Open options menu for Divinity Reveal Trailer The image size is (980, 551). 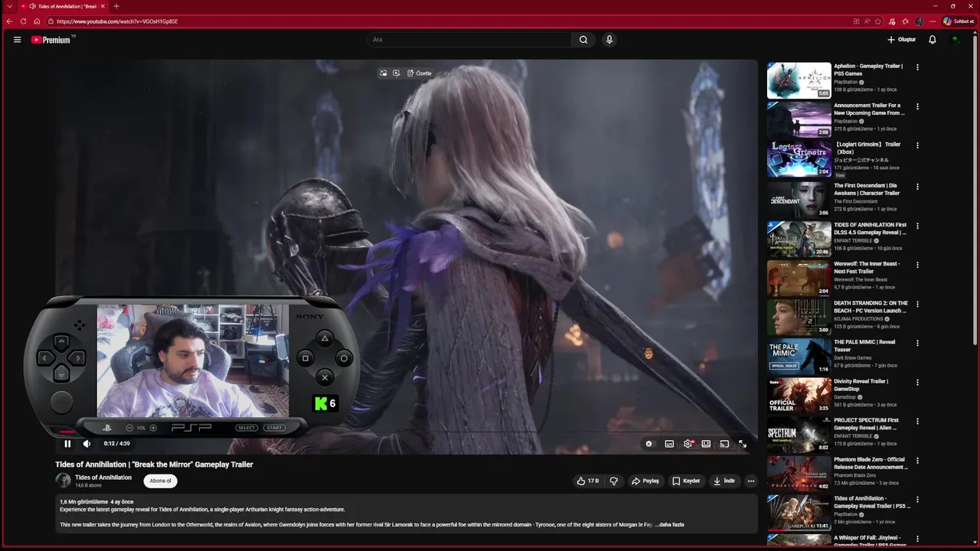(x=917, y=382)
